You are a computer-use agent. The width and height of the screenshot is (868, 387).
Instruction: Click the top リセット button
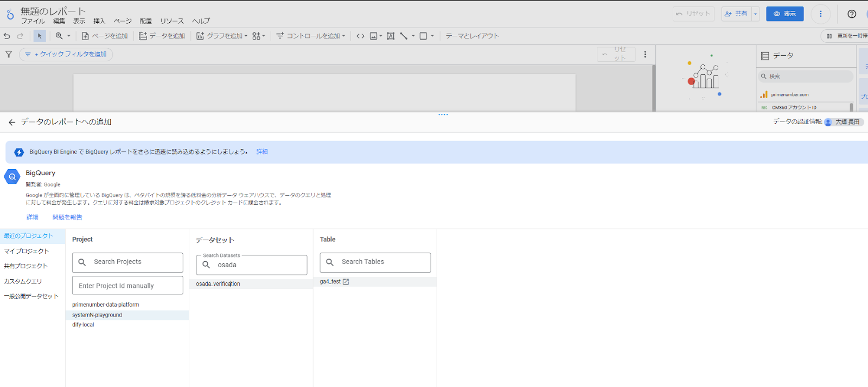point(693,14)
